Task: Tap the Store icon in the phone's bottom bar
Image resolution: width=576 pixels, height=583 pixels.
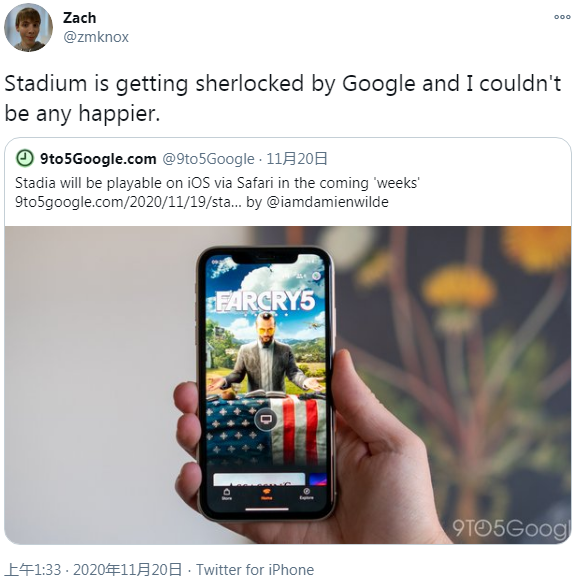Action: click(x=226, y=494)
